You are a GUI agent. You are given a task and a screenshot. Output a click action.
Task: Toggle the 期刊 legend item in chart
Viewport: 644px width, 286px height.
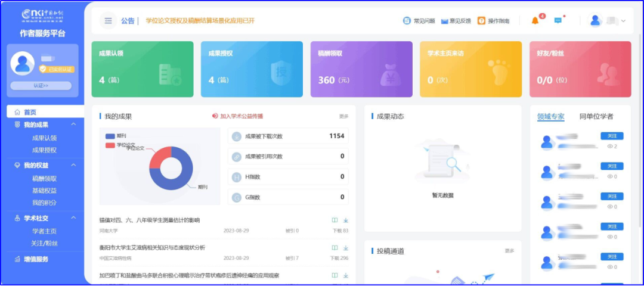pyautogui.click(x=116, y=136)
